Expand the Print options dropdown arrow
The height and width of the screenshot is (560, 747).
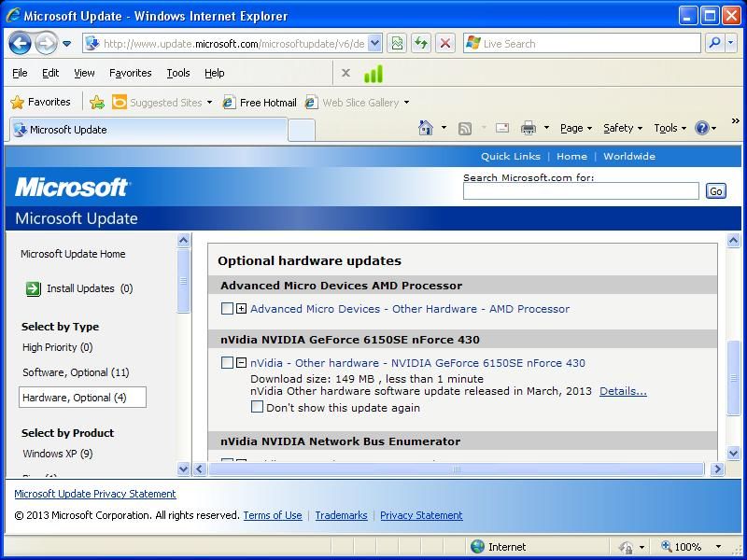click(546, 128)
